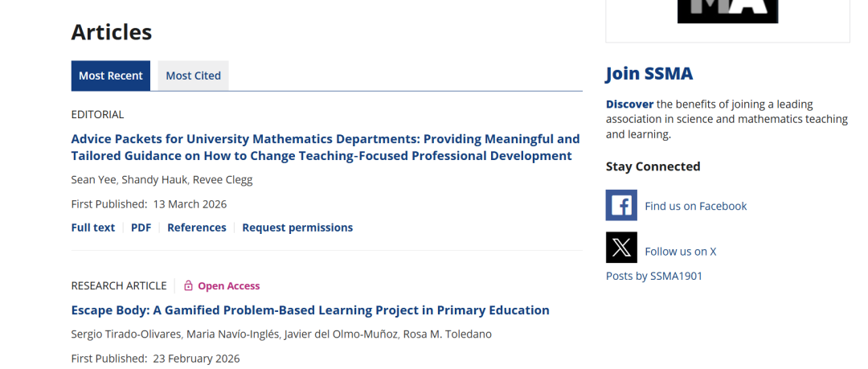Open Full text of the editorial
868x369 pixels.
(93, 228)
